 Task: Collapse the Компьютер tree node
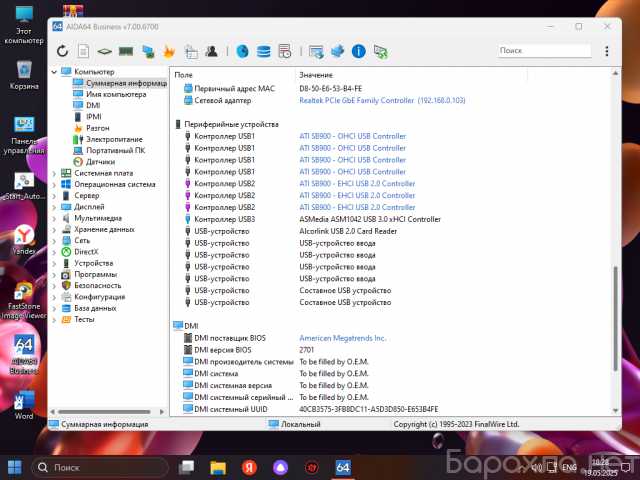pos(54,72)
